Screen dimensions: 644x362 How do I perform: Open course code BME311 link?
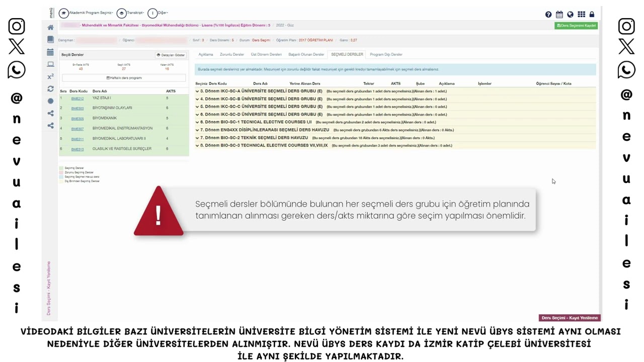point(77,139)
